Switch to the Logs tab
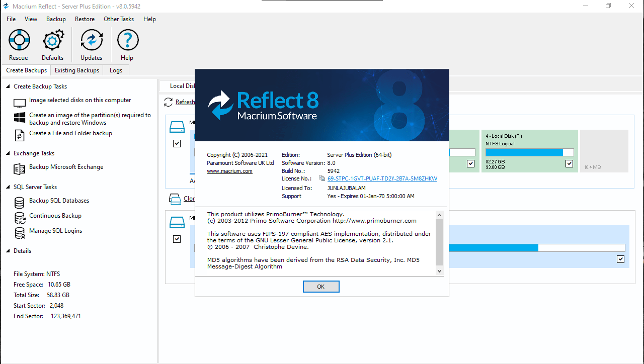This screenshot has width=644, height=364. pyautogui.click(x=116, y=70)
